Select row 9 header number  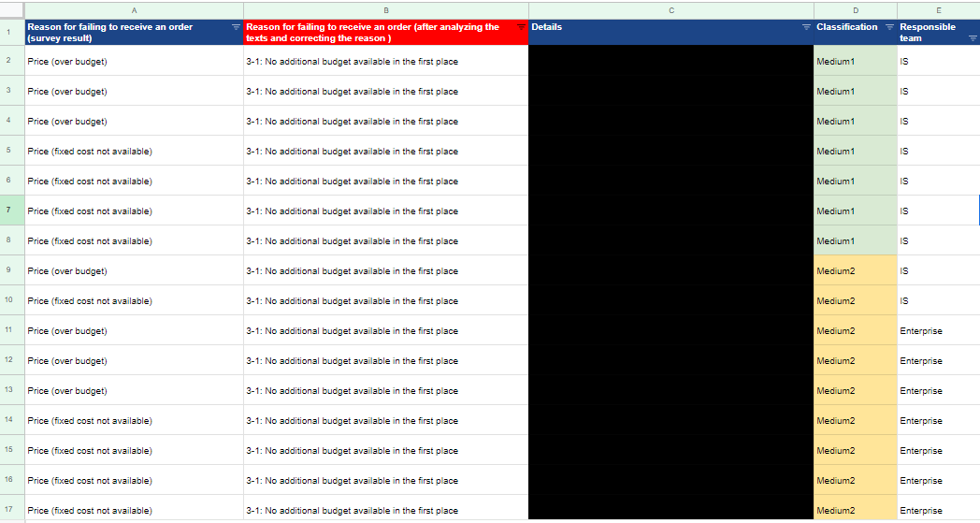[x=12, y=270]
